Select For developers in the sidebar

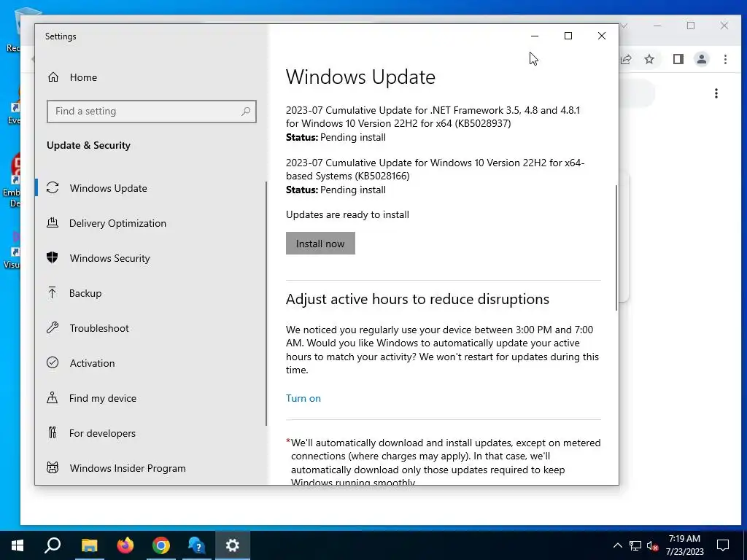[102, 433]
